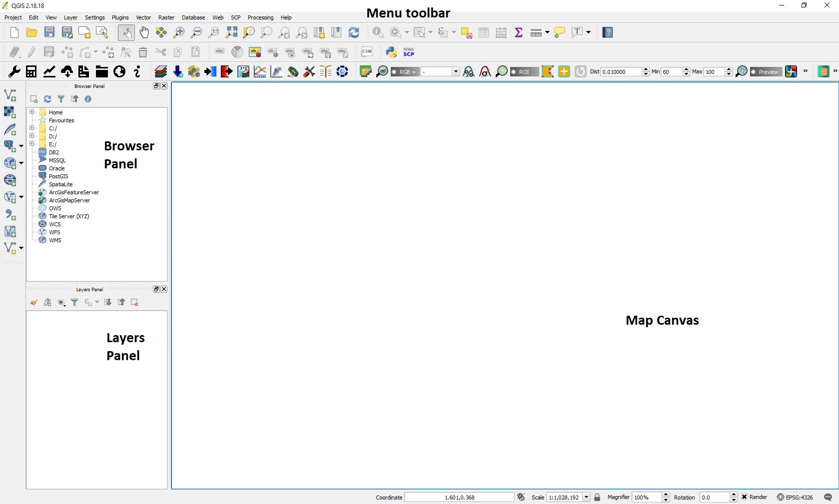Open the field calculator icon in toolbar
Viewport: 839px width, 504px height.
[501, 32]
